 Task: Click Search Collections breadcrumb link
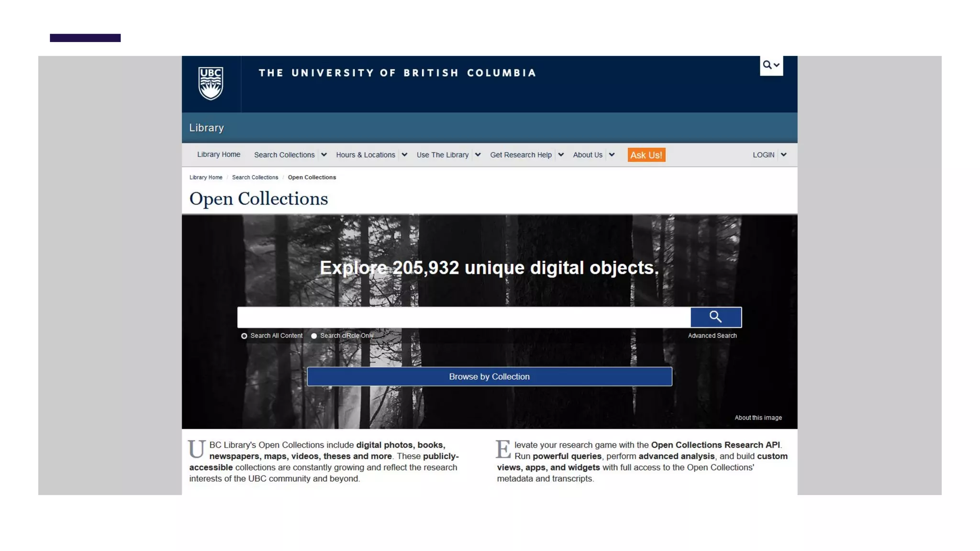click(255, 177)
